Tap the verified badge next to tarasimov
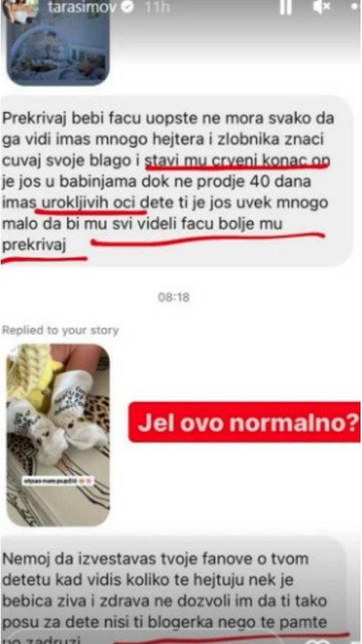Viewport: 362px width, 644px height. 128,7
